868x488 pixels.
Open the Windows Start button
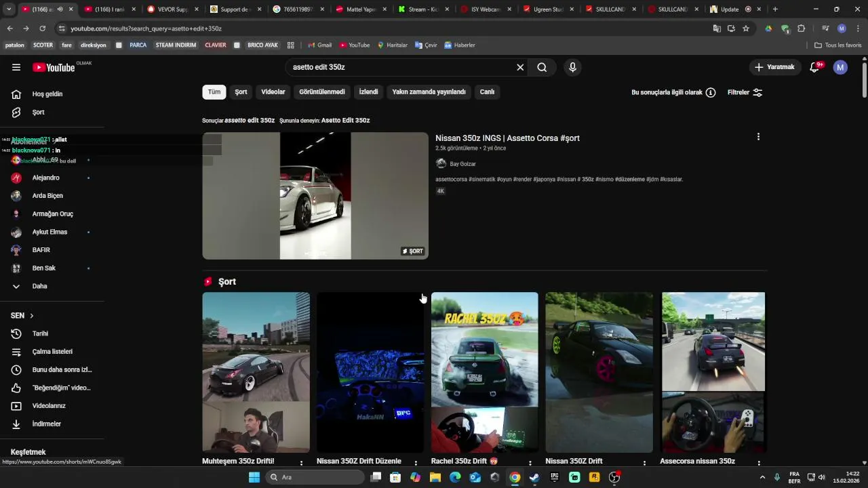pos(254,477)
